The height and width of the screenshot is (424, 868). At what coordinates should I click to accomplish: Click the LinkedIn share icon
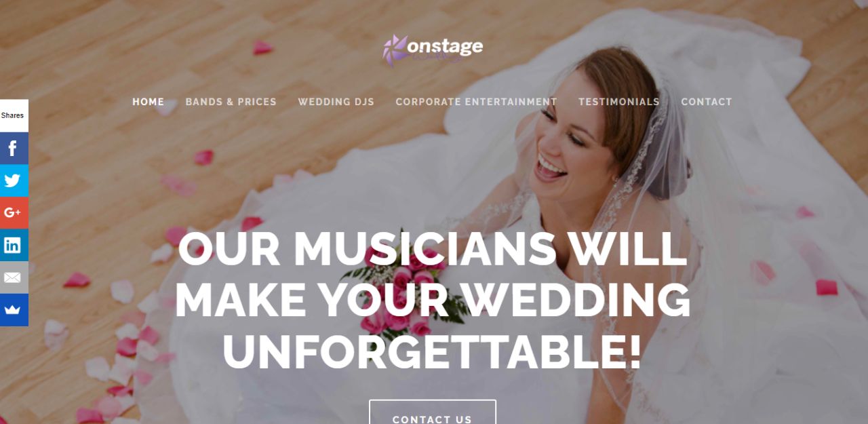(14, 245)
